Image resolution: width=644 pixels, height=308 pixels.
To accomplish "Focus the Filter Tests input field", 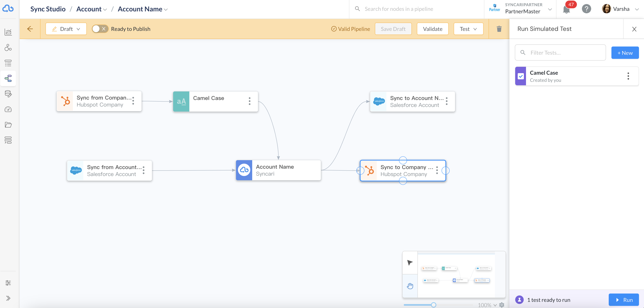I will pyautogui.click(x=560, y=52).
